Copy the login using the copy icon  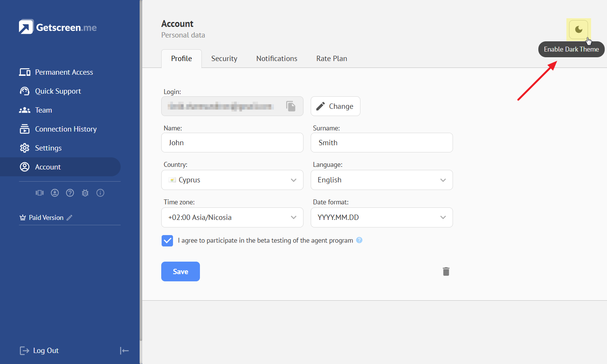291,106
